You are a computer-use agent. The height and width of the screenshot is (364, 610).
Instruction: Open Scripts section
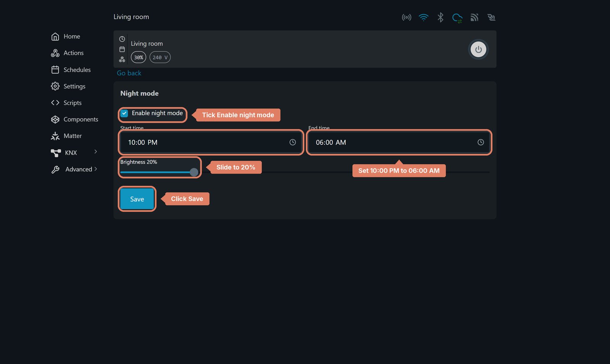tap(66, 103)
